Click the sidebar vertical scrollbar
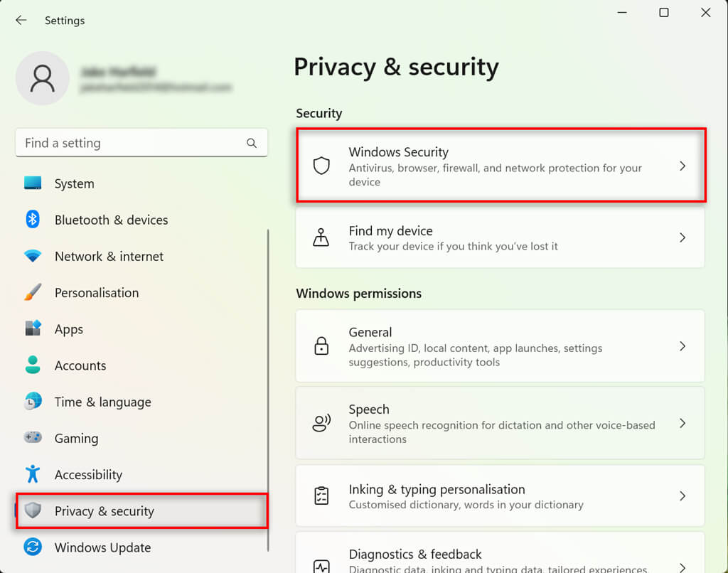The height and width of the screenshot is (573, 728). (268, 384)
